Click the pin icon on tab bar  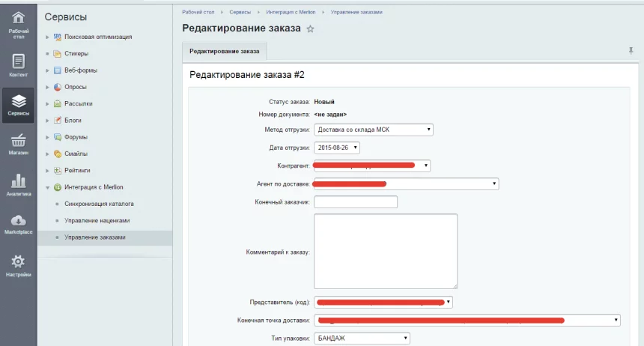631,51
